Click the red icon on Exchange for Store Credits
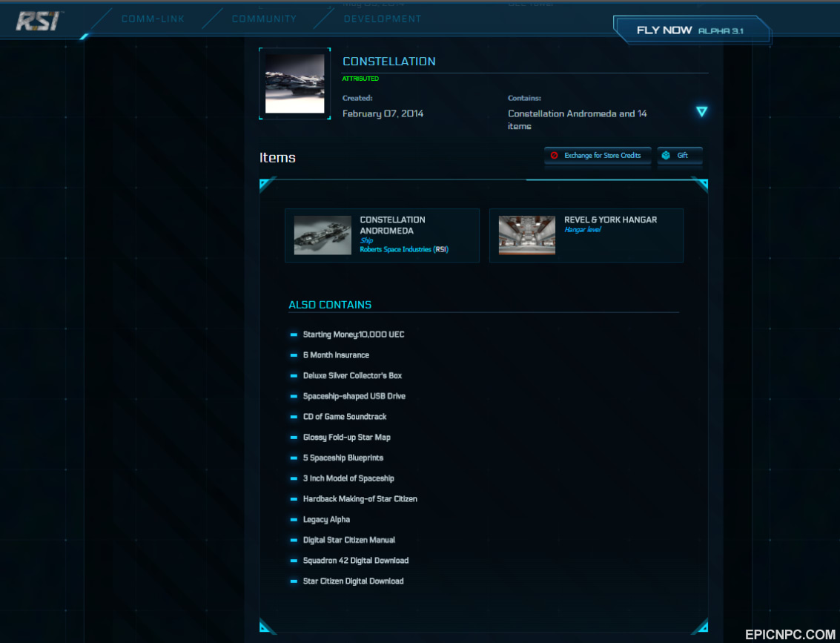The width and height of the screenshot is (840, 643). tap(555, 156)
